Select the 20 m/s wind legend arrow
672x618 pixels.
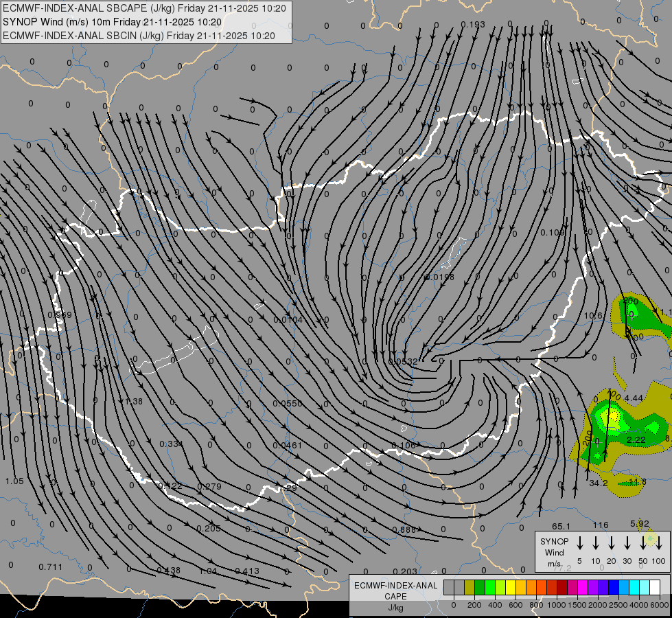[611, 543]
